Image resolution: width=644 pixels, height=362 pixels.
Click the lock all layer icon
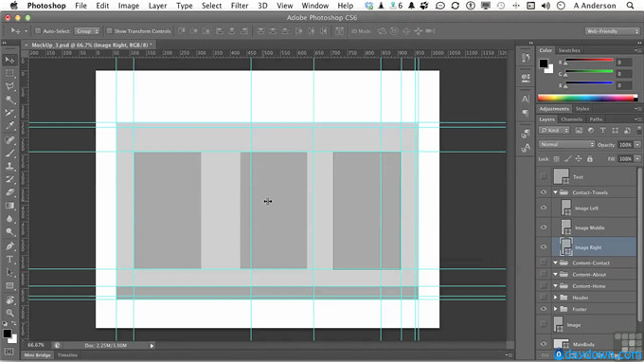[x=590, y=158]
